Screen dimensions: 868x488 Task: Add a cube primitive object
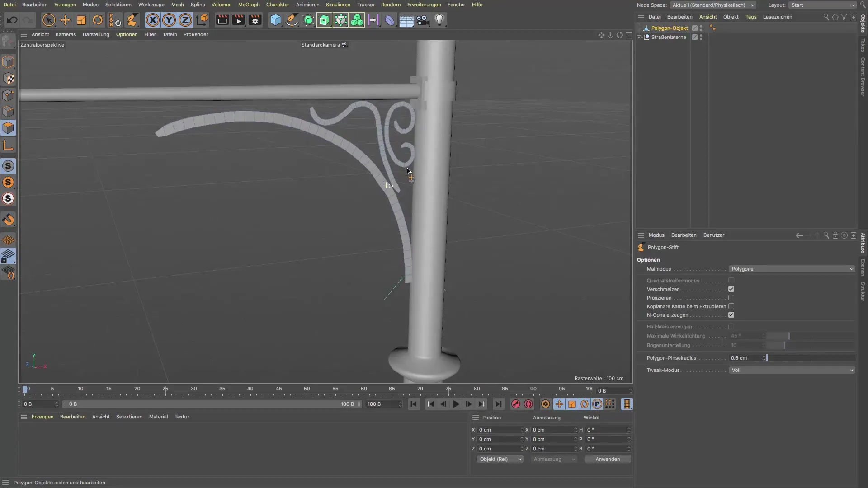tap(275, 20)
